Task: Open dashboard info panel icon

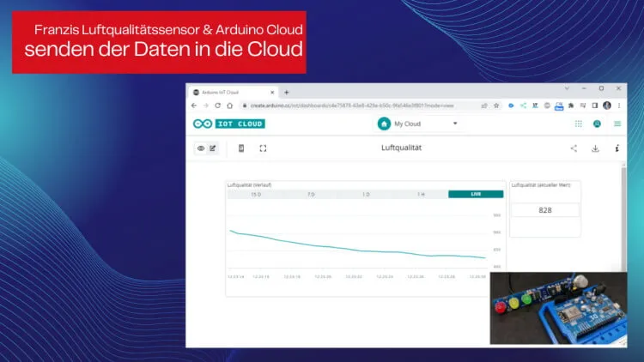Action: (617, 148)
